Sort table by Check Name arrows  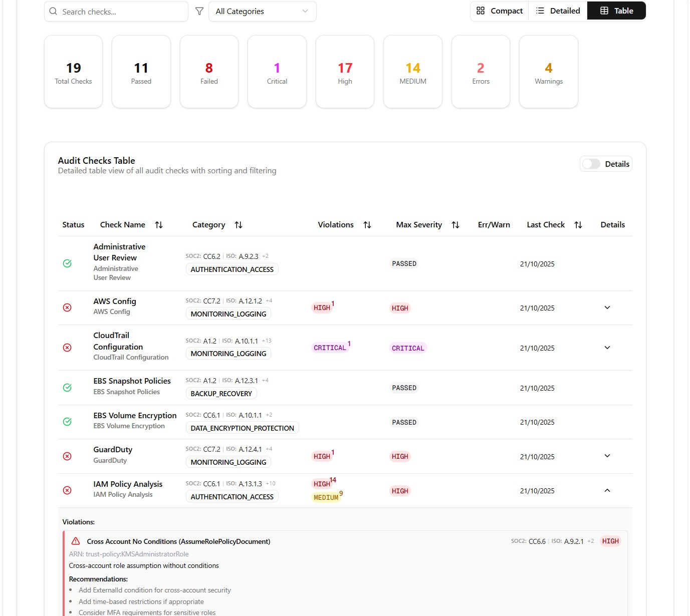pyautogui.click(x=159, y=225)
